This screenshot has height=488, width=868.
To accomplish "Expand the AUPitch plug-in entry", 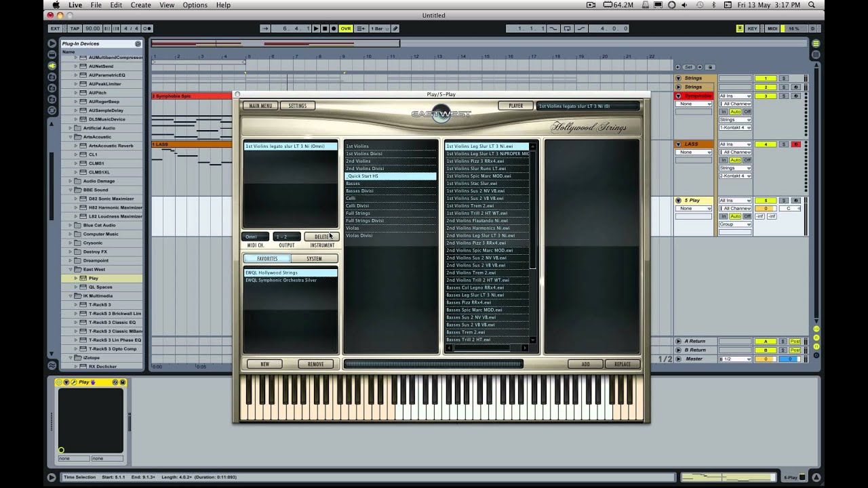I will 76,93.
